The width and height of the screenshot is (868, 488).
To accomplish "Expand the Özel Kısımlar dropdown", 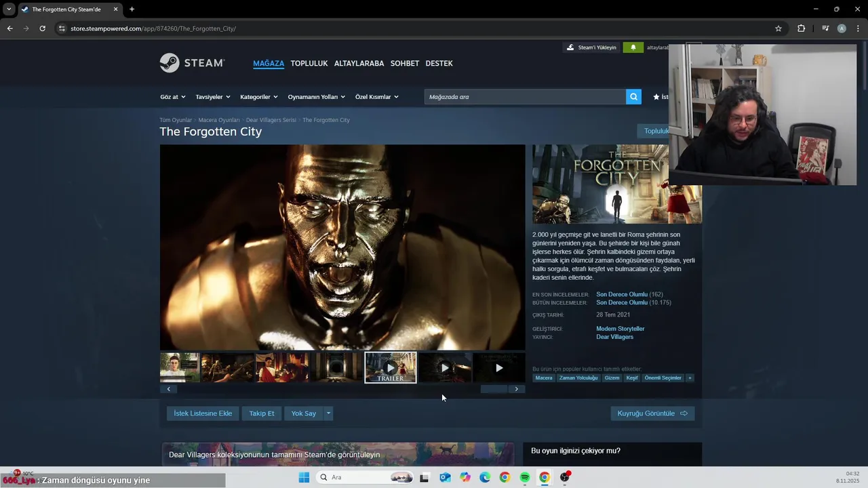I will 377,97.
